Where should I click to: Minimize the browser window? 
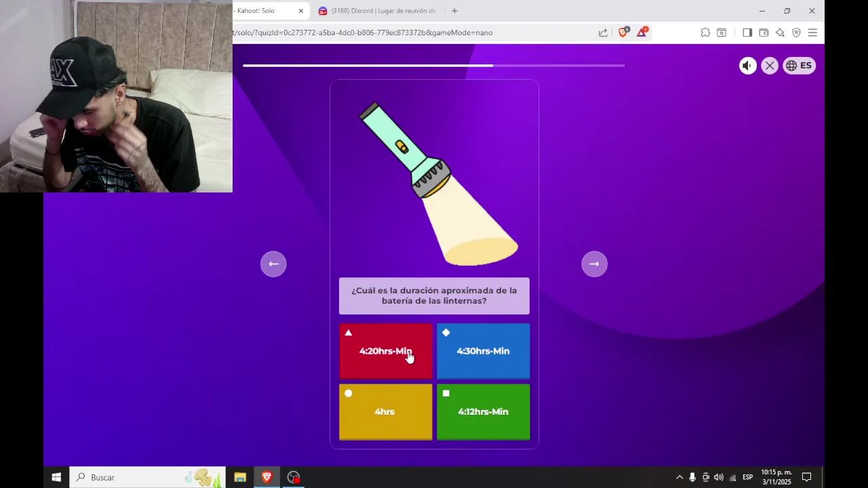click(762, 11)
